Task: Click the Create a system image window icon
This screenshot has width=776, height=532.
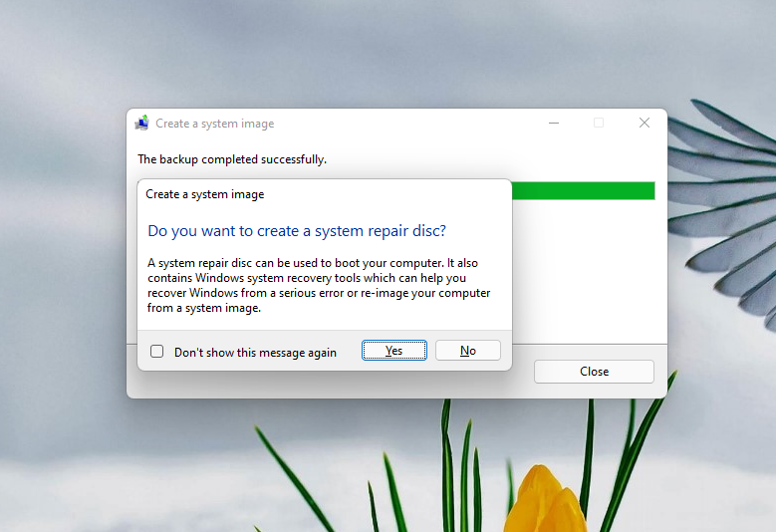Action: pos(142,123)
